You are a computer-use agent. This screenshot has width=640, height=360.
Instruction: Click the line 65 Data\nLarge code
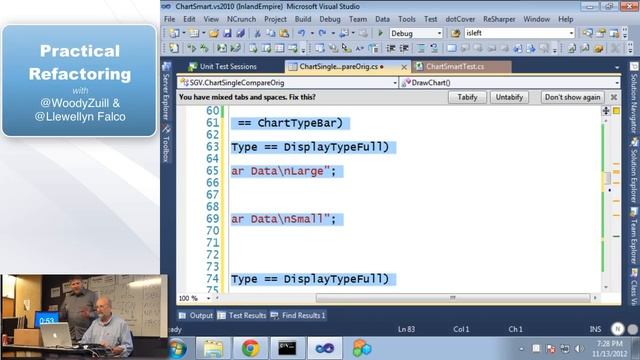284,171
